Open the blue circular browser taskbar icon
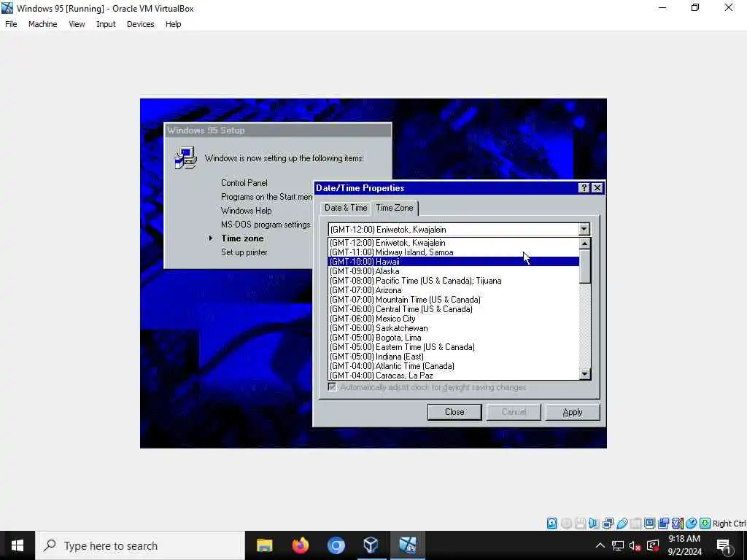This screenshot has width=747, height=560. tap(336, 545)
